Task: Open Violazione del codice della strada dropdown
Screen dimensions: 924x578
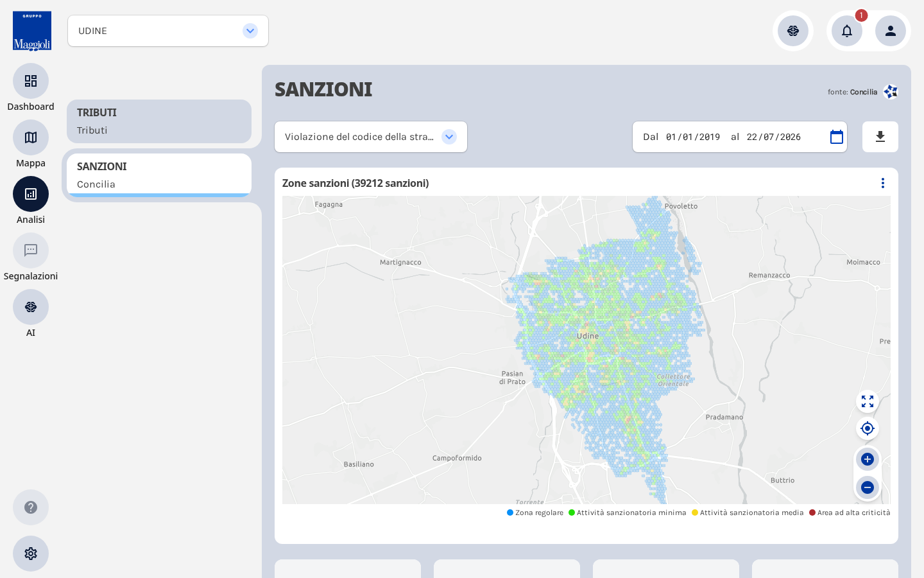Action: point(371,137)
